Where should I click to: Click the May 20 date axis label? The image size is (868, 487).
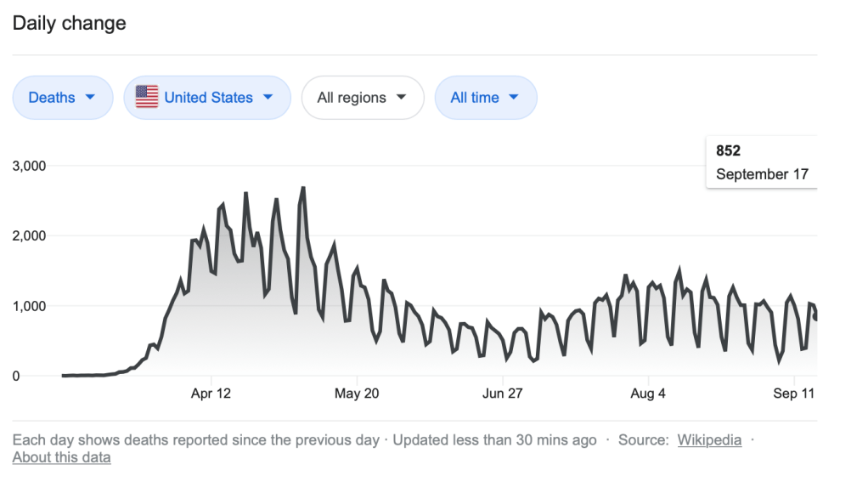[358, 394]
